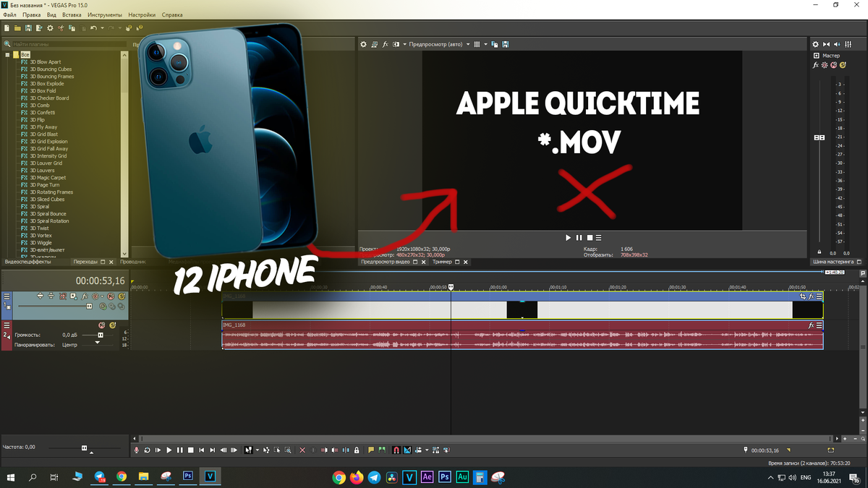Toggle split screen view in preview toolbar

396,44
